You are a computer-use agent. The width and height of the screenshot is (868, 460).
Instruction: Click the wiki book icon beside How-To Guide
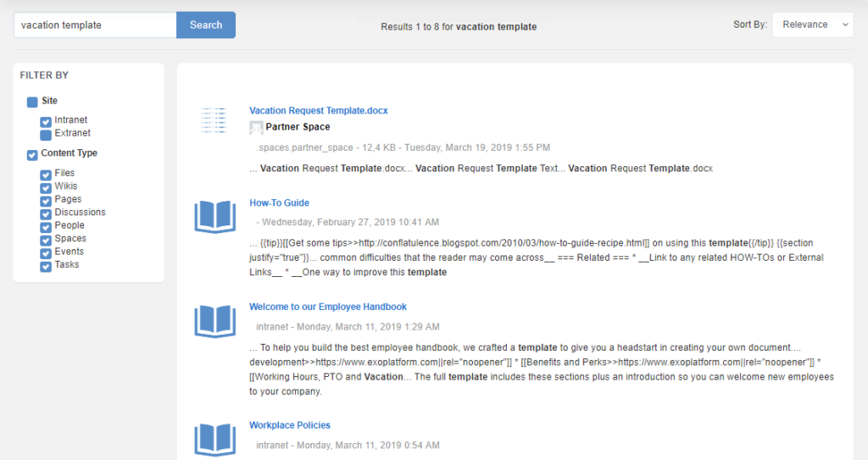tap(214, 216)
